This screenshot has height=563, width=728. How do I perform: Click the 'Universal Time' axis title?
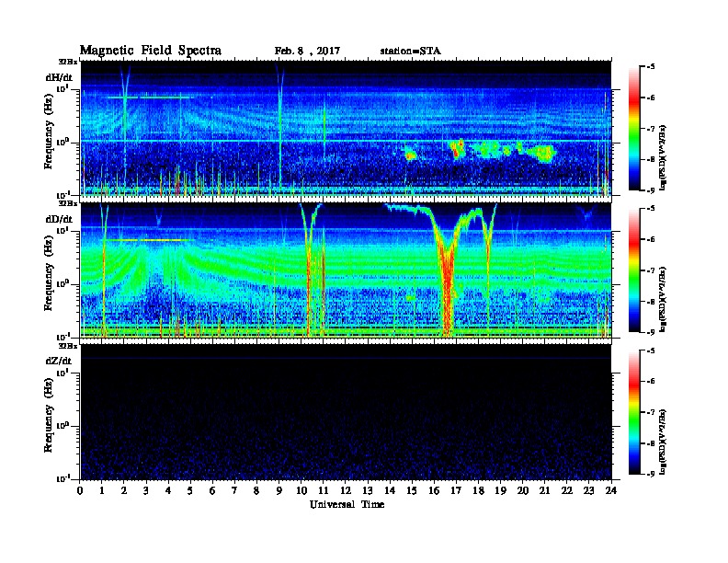(x=347, y=504)
